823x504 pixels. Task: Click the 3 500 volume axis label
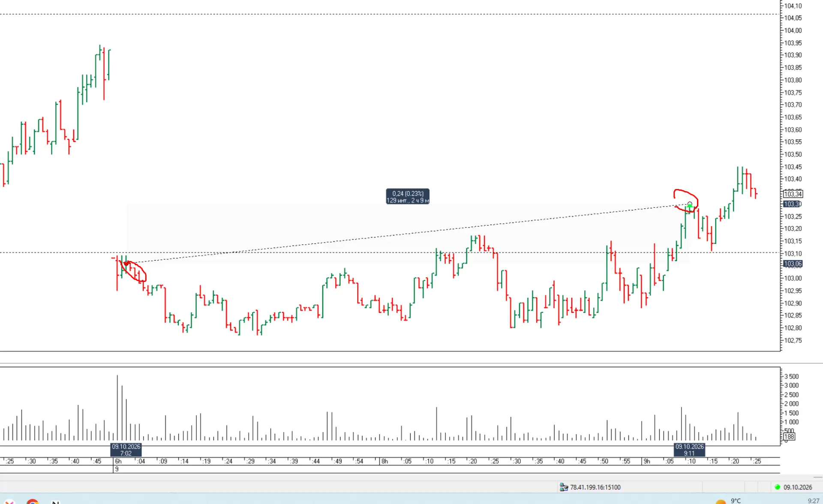[792, 377]
